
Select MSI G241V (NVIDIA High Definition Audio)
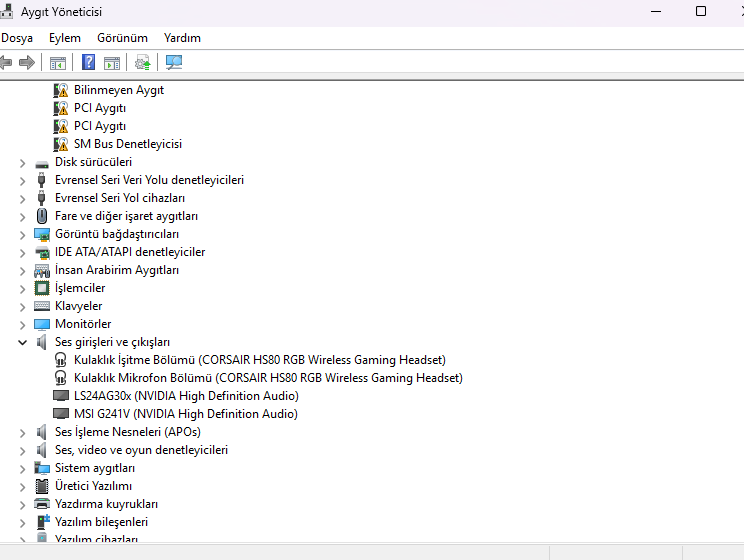186,414
